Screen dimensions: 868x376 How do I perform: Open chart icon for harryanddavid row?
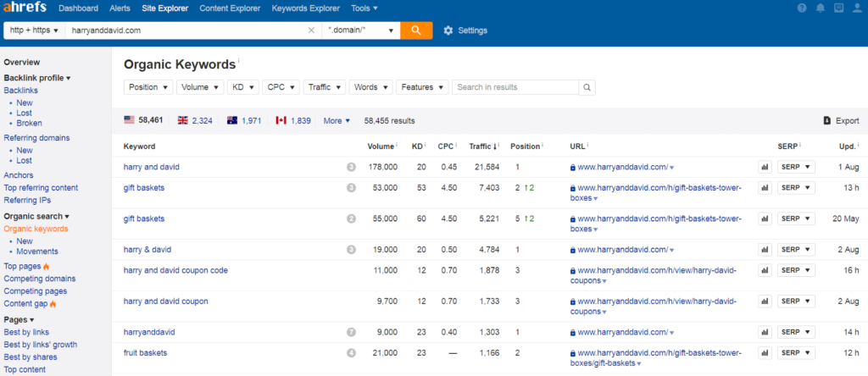click(x=765, y=332)
